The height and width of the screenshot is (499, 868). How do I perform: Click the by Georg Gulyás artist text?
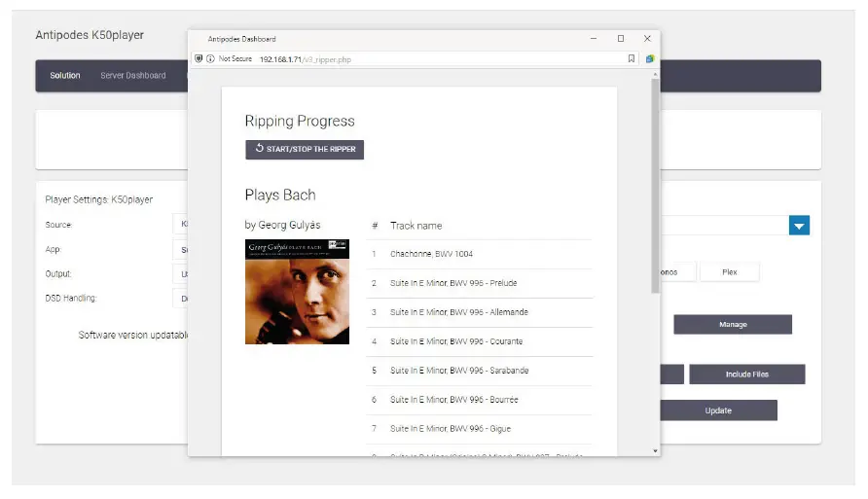pos(282,225)
